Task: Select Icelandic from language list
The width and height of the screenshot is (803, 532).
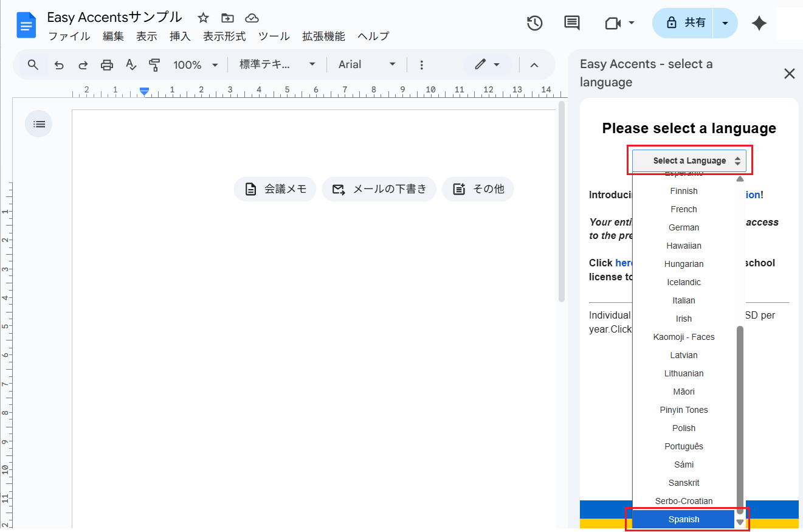Action: coord(684,282)
